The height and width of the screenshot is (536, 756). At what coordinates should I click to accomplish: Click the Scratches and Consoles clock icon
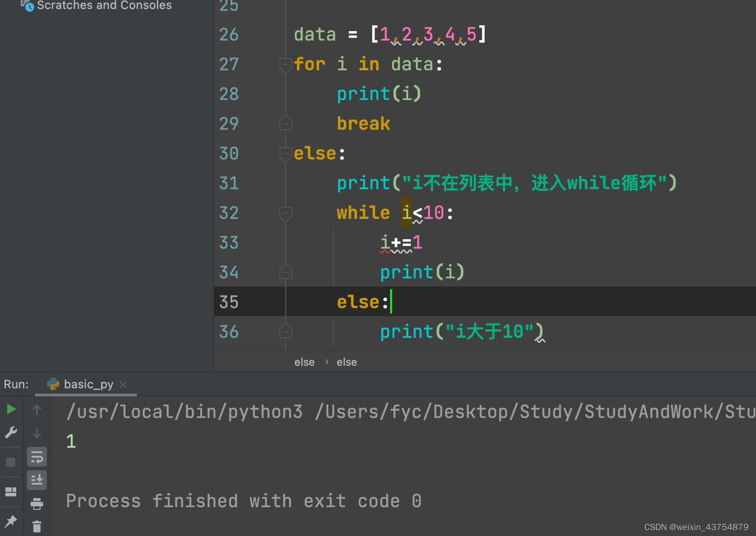pos(28,5)
